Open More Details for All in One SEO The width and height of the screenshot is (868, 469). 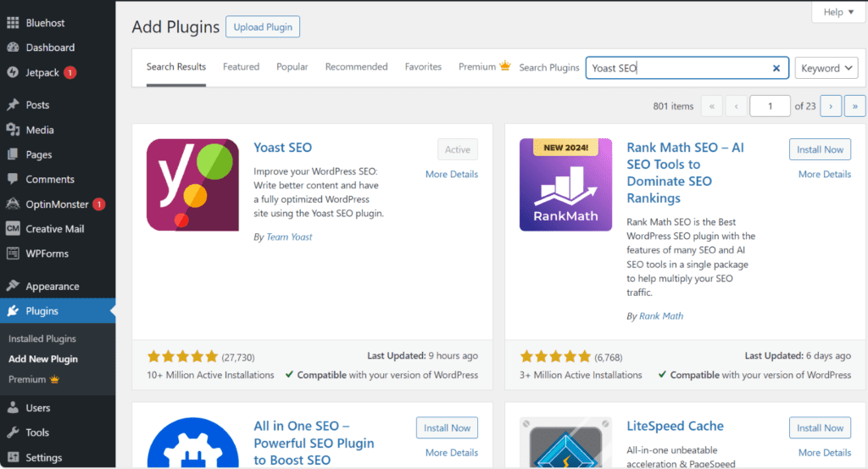click(x=452, y=452)
